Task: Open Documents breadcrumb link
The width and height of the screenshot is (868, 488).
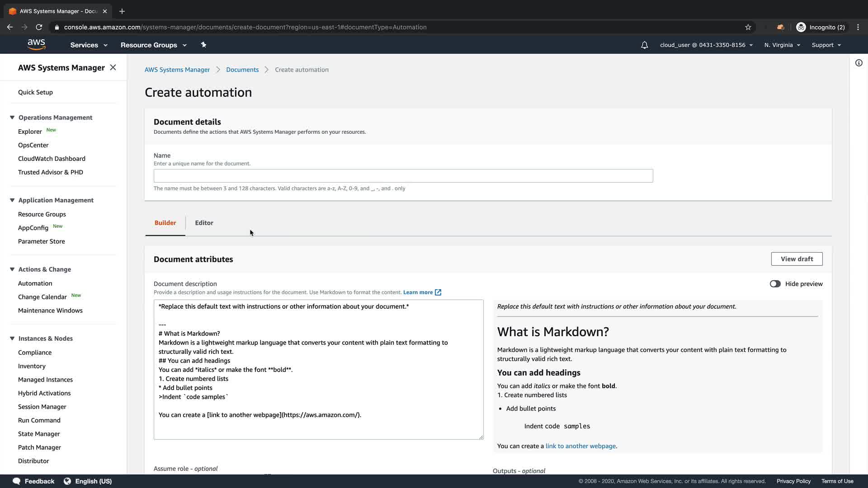Action: (x=242, y=70)
